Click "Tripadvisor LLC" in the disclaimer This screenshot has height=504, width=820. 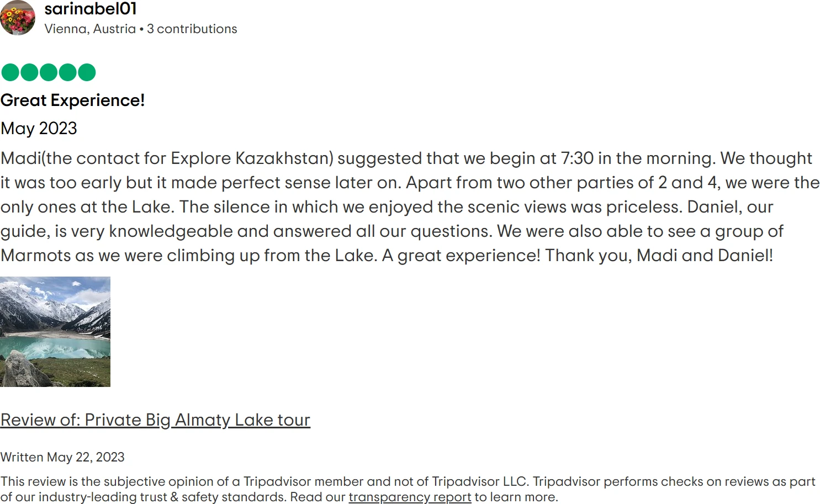(479, 481)
